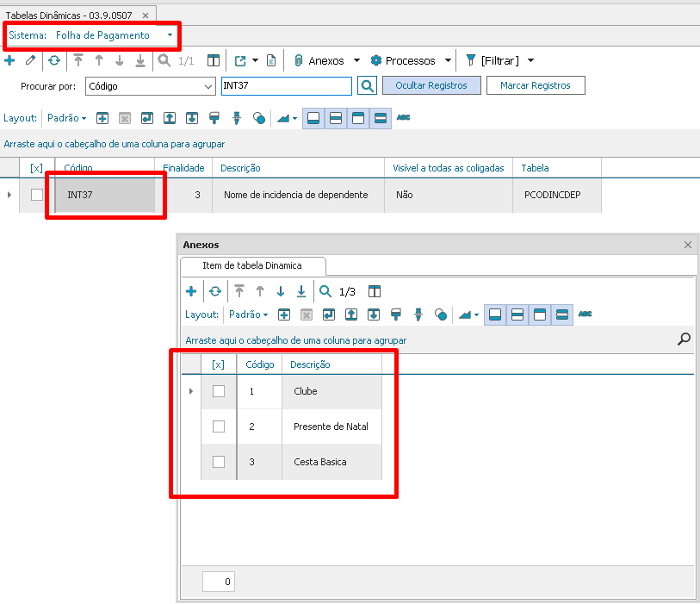Go to first record in main toolbar
This screenshot has width=700, height=604.
[x=78, y=60]
